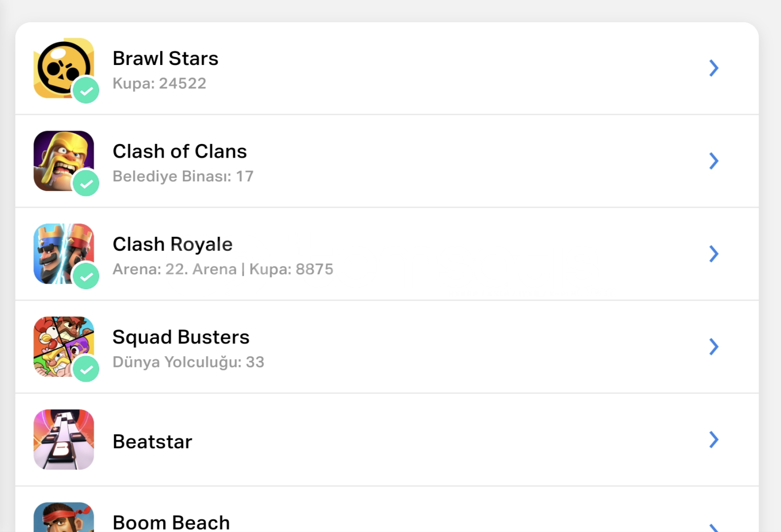Image resolution: width=781 pixels, height=532 pixels.
Task: Click Clash of Clans green checkmark badge
Action: (x=86, y=183)
